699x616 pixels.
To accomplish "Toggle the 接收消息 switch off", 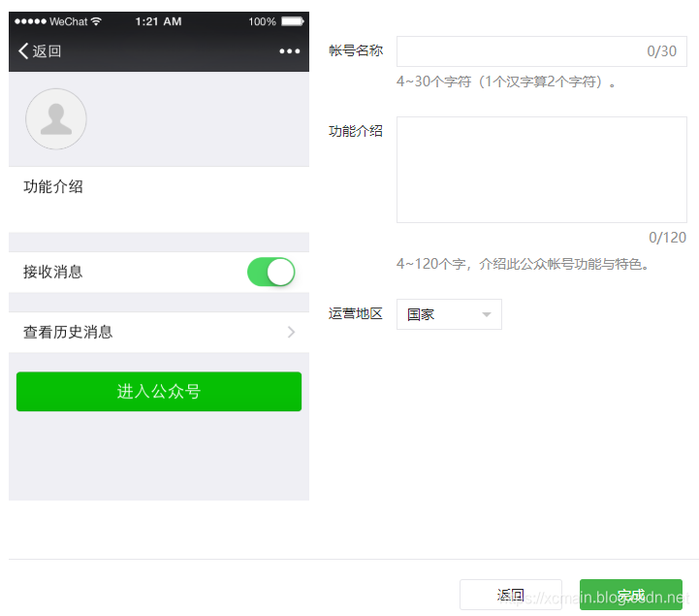I will (x=271, y=272).
